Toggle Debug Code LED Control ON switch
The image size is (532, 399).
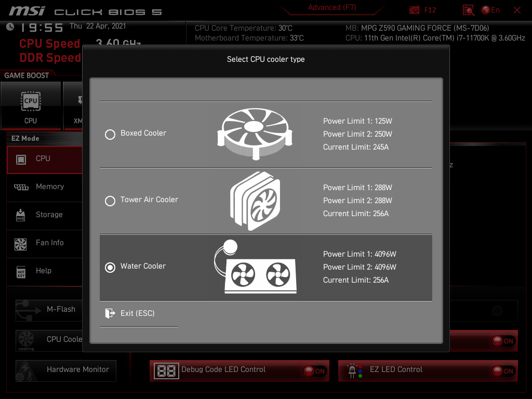[x=315, y=371]
